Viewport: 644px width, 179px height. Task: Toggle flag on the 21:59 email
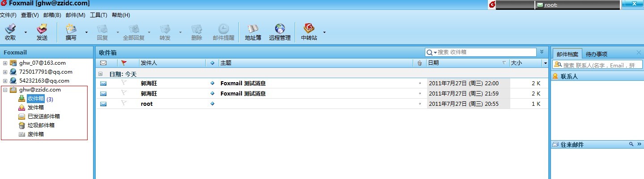pos(124,94)
